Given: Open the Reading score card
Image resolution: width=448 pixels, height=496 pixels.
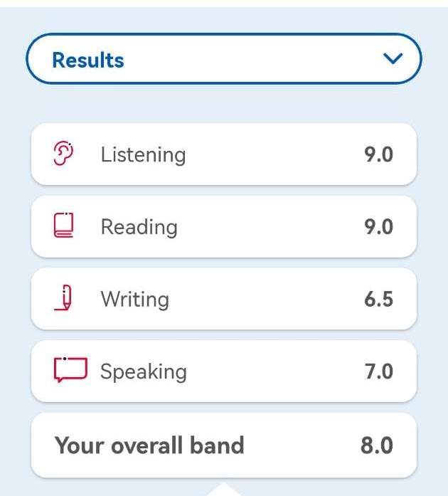Looking at the screenshot, I should pyautogui.click(x=224, y=226).
